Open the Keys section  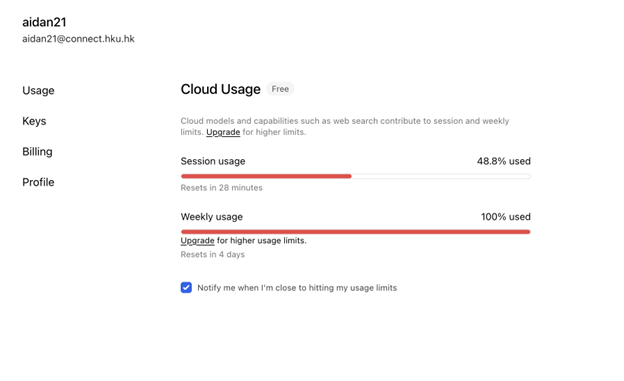(34, 121)
